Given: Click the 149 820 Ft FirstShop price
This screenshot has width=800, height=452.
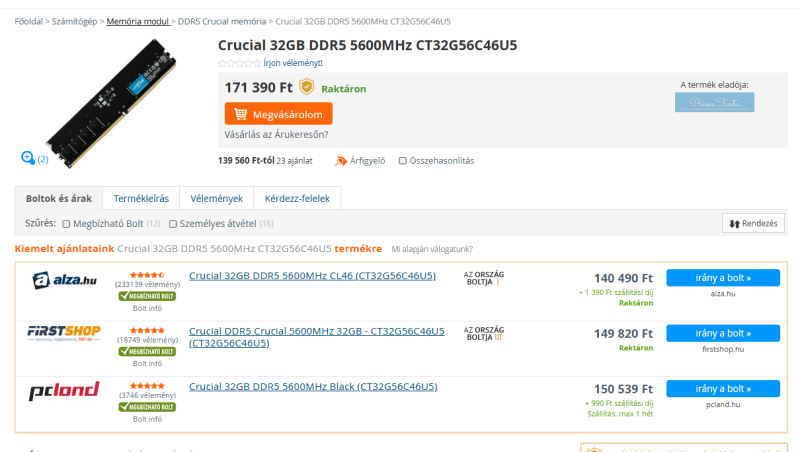Looking at the screenshot, I should point(623,334).
